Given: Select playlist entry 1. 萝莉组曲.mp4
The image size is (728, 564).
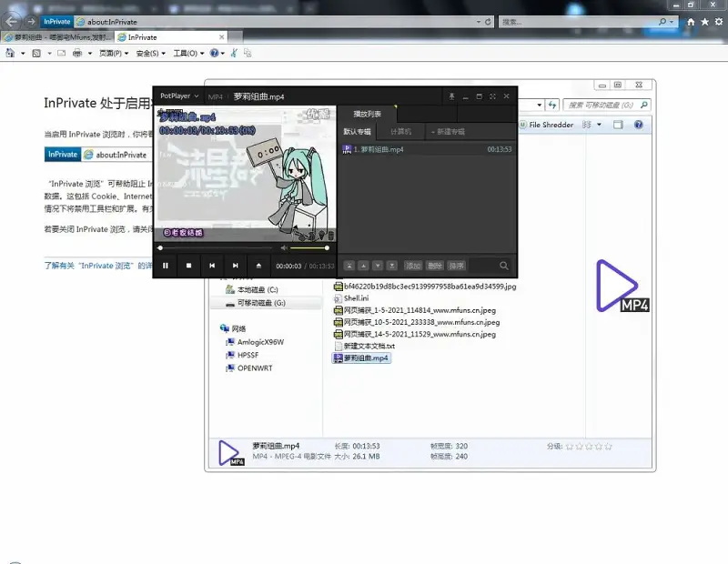Looking at the screenshot, I should pos(427,149).
